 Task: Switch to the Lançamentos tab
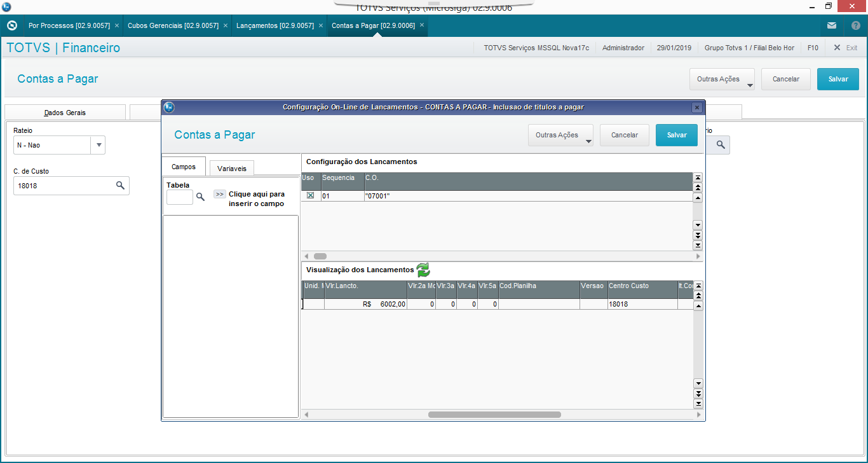pos(275,26)
